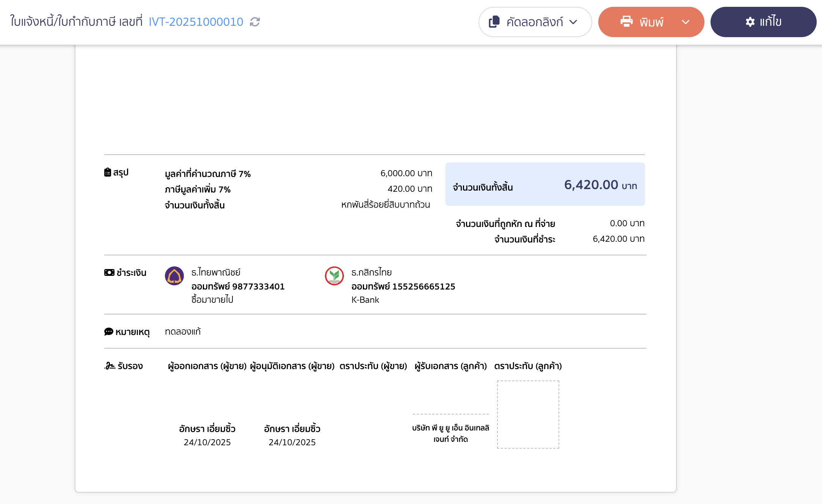
Task: Click the refresh icon beside invoice number
Action: point(255,22)
